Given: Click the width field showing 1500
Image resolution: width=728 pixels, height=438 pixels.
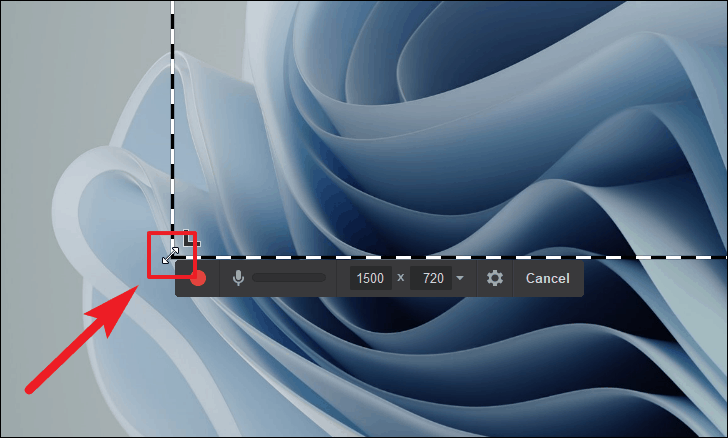Looking at the screenshot, I should coord(370,278).
